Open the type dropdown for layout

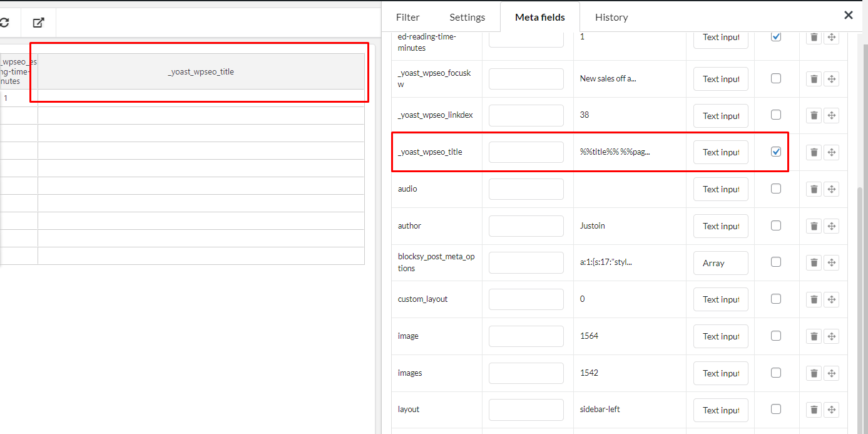point(721,410)
